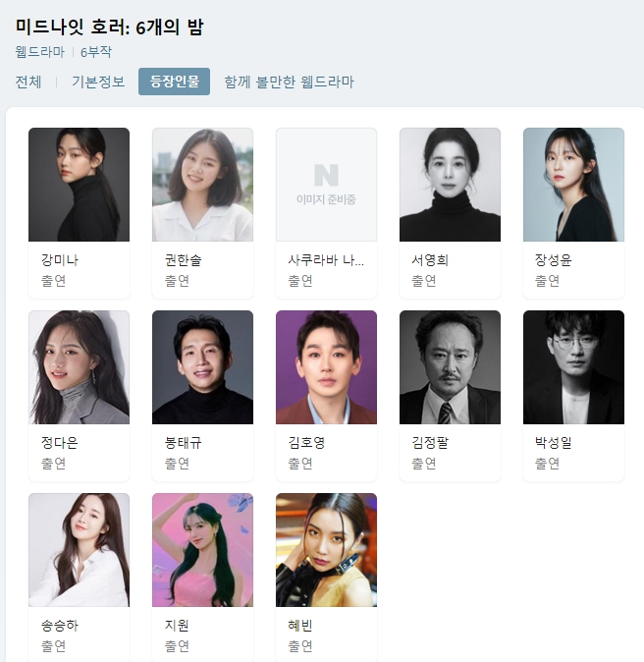Click the 미드나잇 호러: 6개의 밤 title
This screenshot has height=662, width=644.
point(110,28)
